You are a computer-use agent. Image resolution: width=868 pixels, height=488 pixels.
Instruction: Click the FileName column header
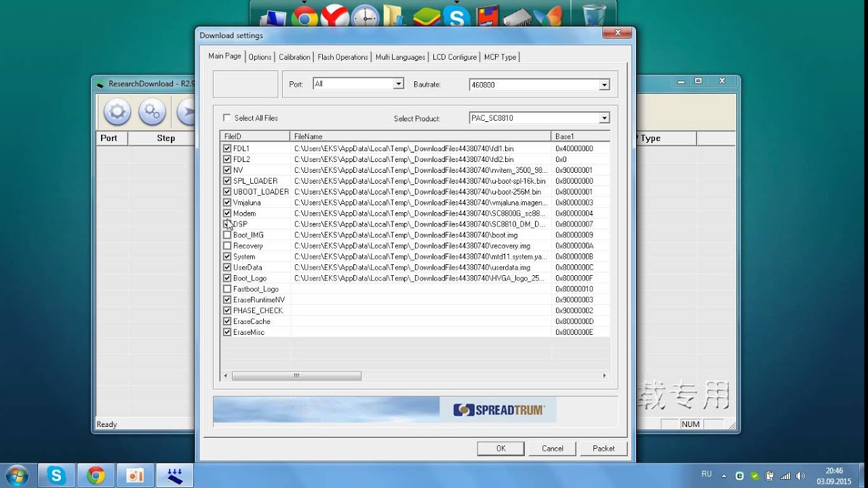click(420, 136)
